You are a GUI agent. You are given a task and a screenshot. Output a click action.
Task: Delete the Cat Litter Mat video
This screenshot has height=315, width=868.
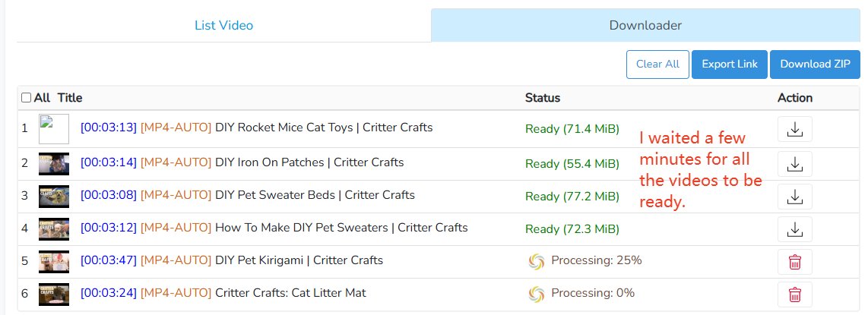(x=794, y=295)
